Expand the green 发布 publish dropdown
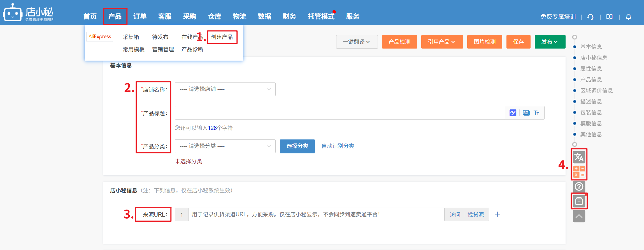 point(550,42)
